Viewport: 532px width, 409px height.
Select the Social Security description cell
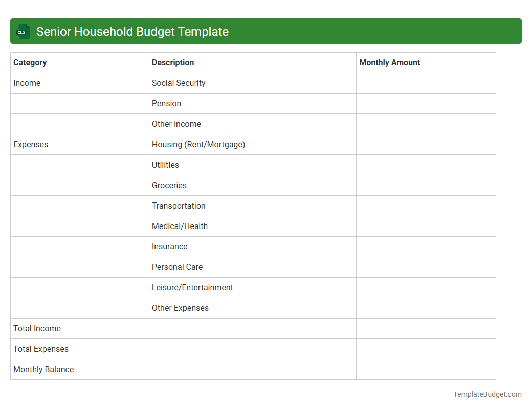(x=178, y=83)
